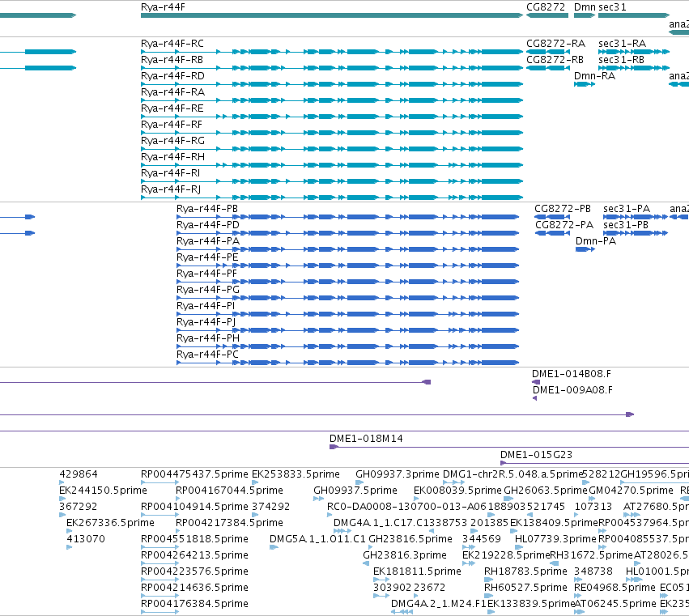This screenshot has height=616, width=689.
Task: Select transcript Rya-r44F-RC
Action: tap(172, 44)
